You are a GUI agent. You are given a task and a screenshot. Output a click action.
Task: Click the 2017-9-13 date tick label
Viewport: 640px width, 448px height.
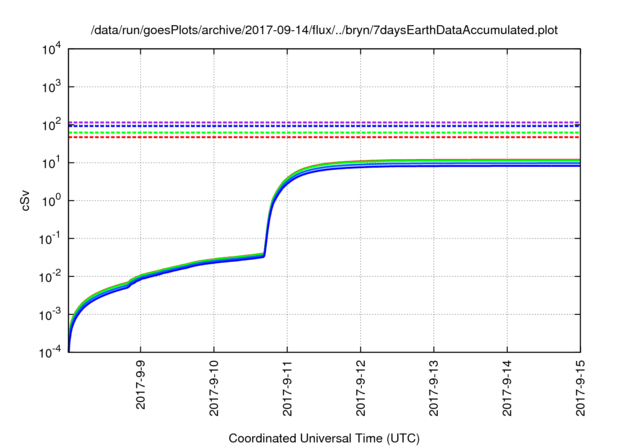pyautogui.click(x=434, y=388)
